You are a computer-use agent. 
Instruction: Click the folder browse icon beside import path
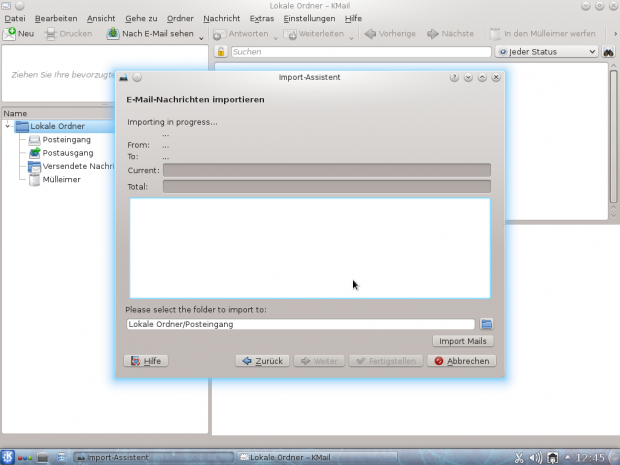point(487,324)
